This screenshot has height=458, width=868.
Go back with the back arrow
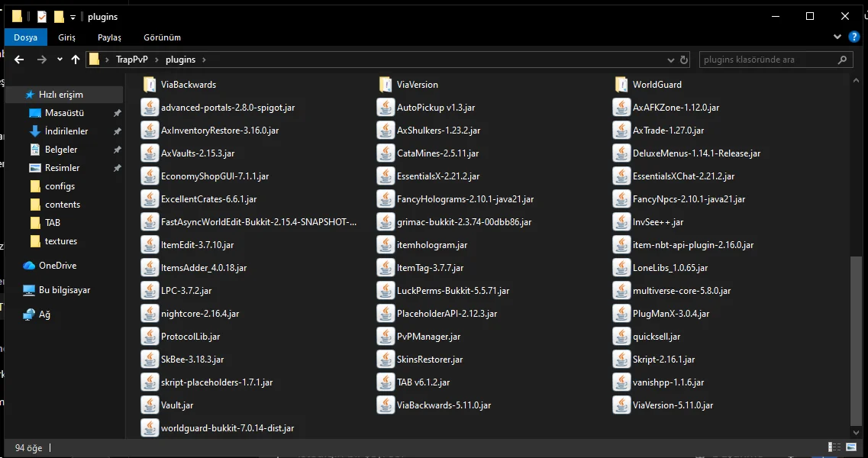point(19,60)
